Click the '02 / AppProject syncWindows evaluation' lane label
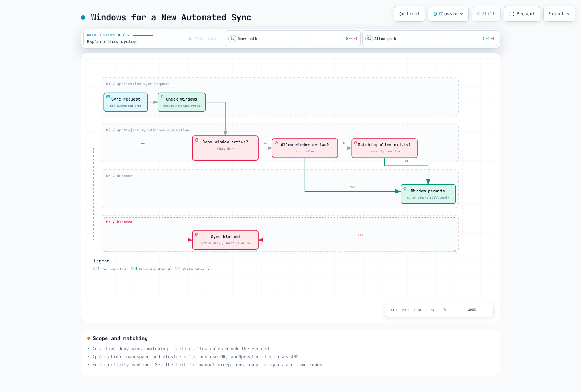Screen dimensions: 581x392 click(147, 130)
